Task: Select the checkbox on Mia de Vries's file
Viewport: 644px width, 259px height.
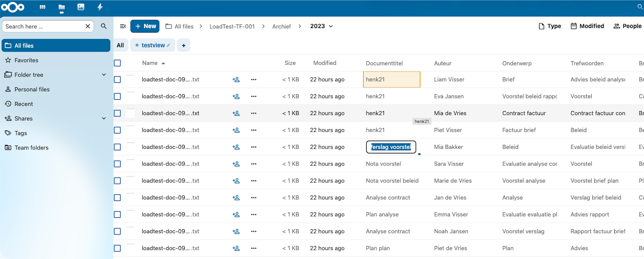Action: (117, 113)
